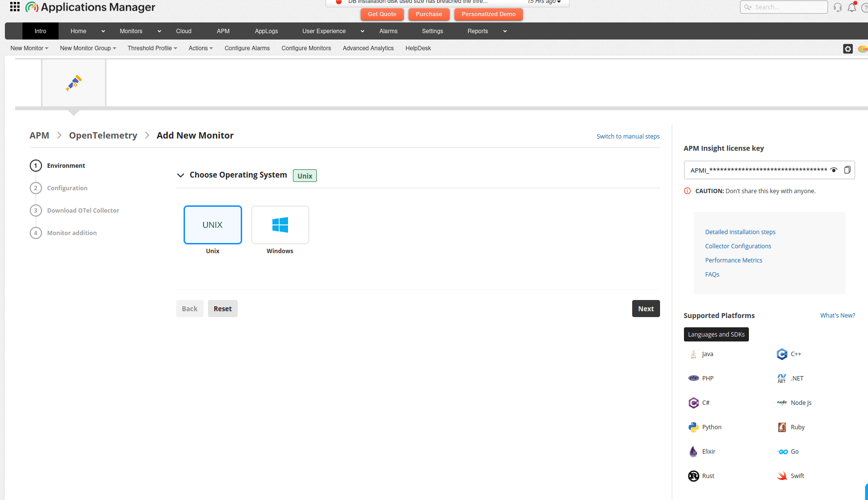Open the Alarms tab
The image size is (868, 500).
pyautogui.click(x=389, y=31)
